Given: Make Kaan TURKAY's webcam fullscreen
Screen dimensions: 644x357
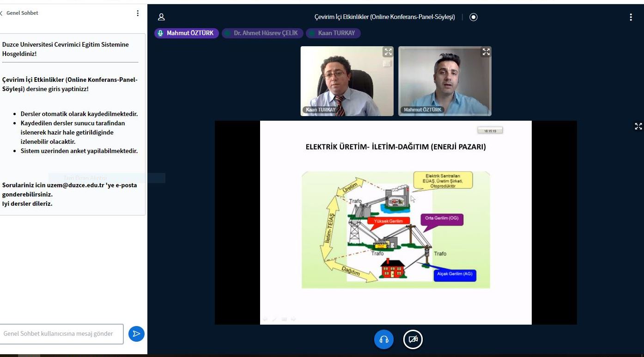Looking at the screenshot, I should (x=388, y=52).
